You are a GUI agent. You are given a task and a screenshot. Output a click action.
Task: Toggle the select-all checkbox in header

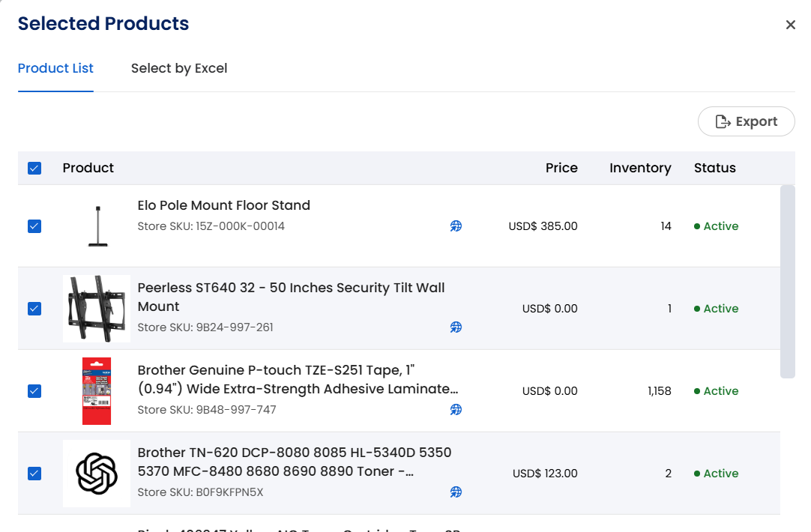tap(34, 168)
